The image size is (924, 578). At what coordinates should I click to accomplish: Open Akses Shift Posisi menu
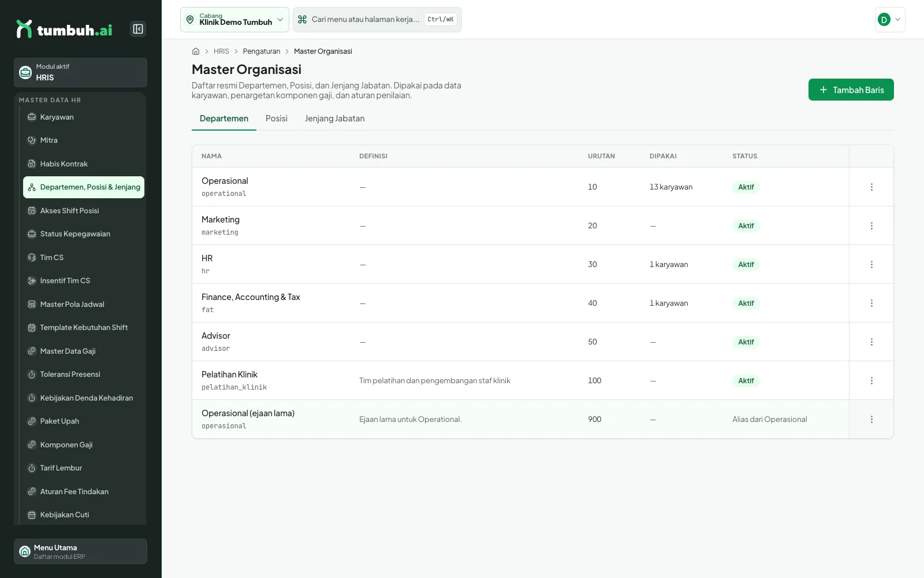(x=84, y=211)
